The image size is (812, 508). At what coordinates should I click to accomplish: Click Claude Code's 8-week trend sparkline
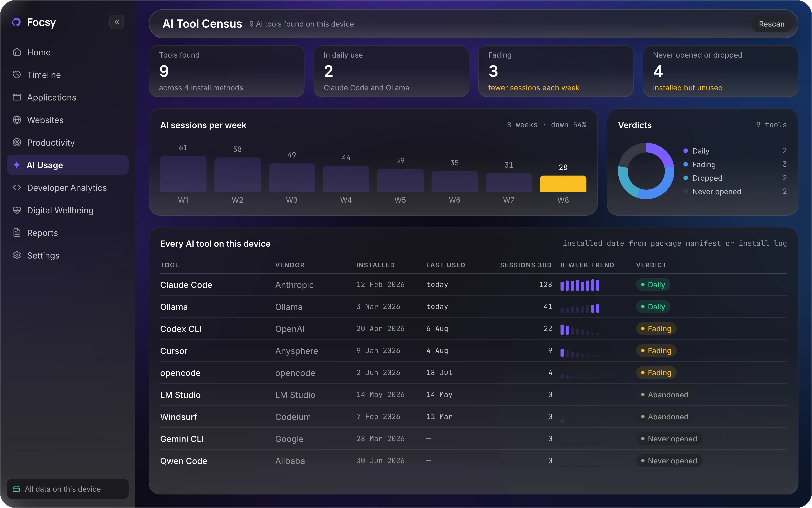coord(580,285)
